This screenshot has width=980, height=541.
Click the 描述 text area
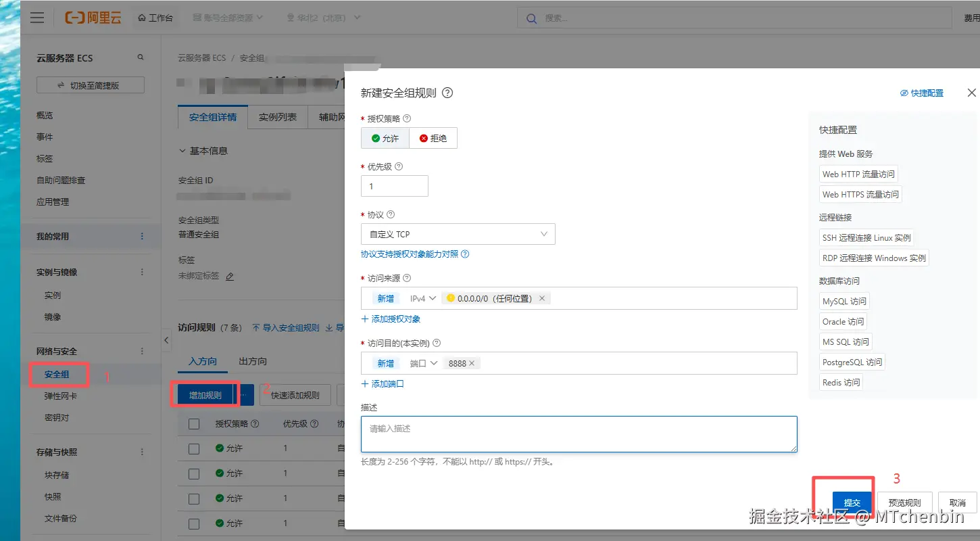(579, 434)
